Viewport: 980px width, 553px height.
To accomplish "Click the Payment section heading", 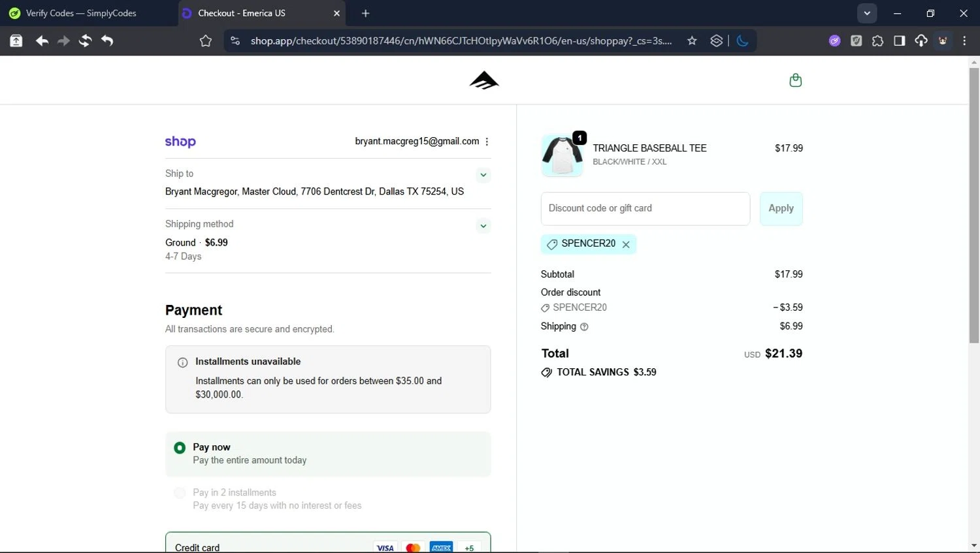I will pyautogui.click(x=193, y=310).
